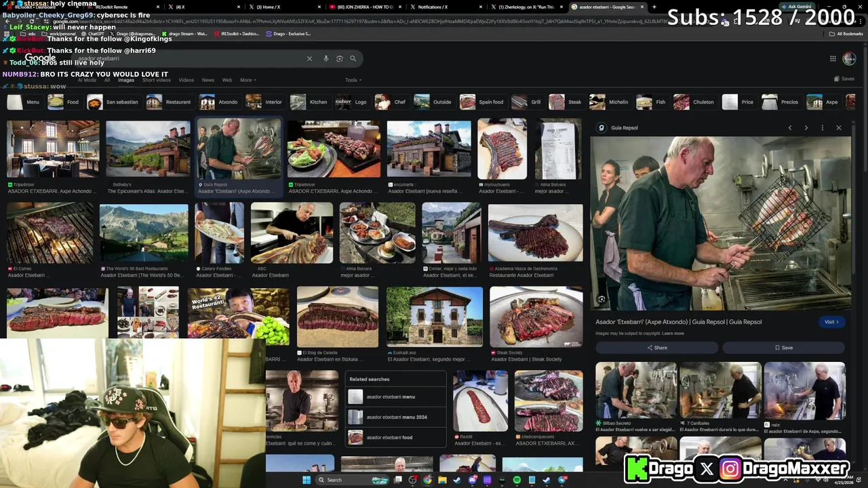Screen dimensions: 868x488
Task: Open Sotheby's Epicurean's Atlas thumbnail
Action: point(148,149)
